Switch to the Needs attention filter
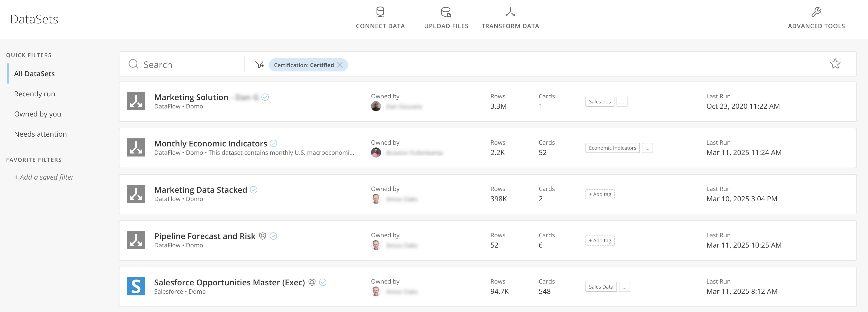The image size is (868, 312). point(40,134)
